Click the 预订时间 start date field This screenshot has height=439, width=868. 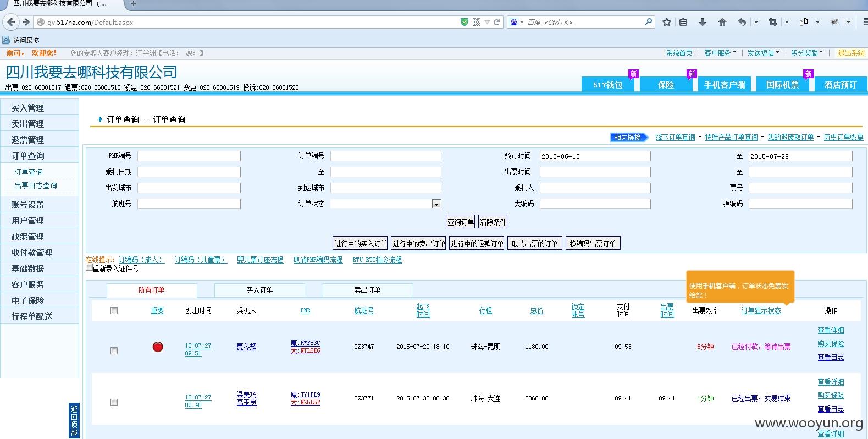pyautogui.click(x=595, y=156)
